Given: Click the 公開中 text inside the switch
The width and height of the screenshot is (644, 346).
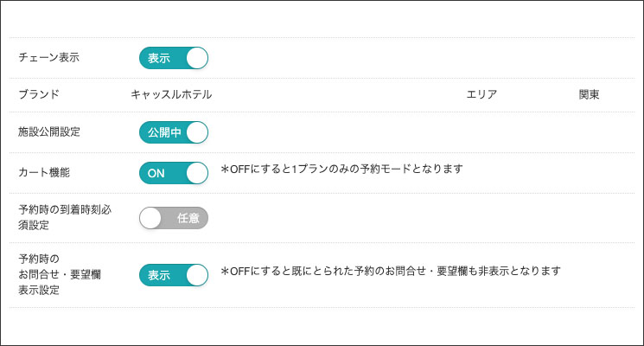Looking at the screenshot, I should pos(164,132).
